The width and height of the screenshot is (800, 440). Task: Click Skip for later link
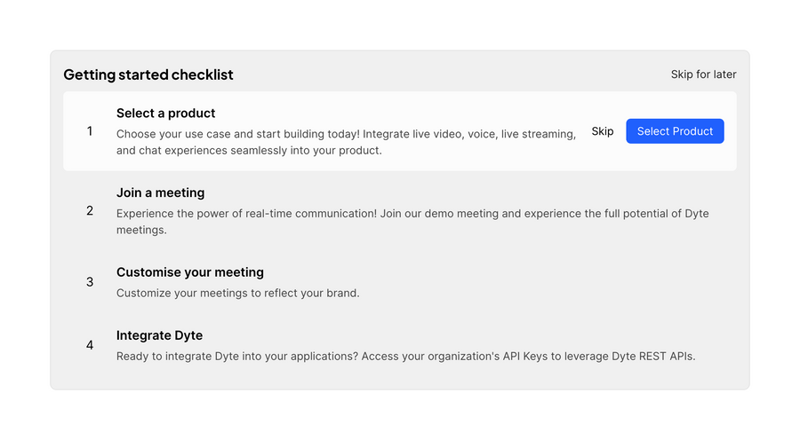(x=703, y=74)
